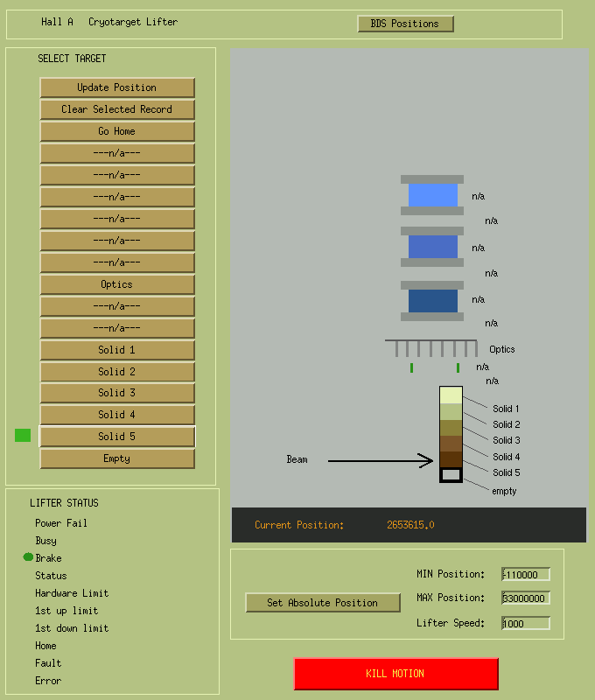
Task: Hit the red KILL MOTION button
Action: (395, 674)
